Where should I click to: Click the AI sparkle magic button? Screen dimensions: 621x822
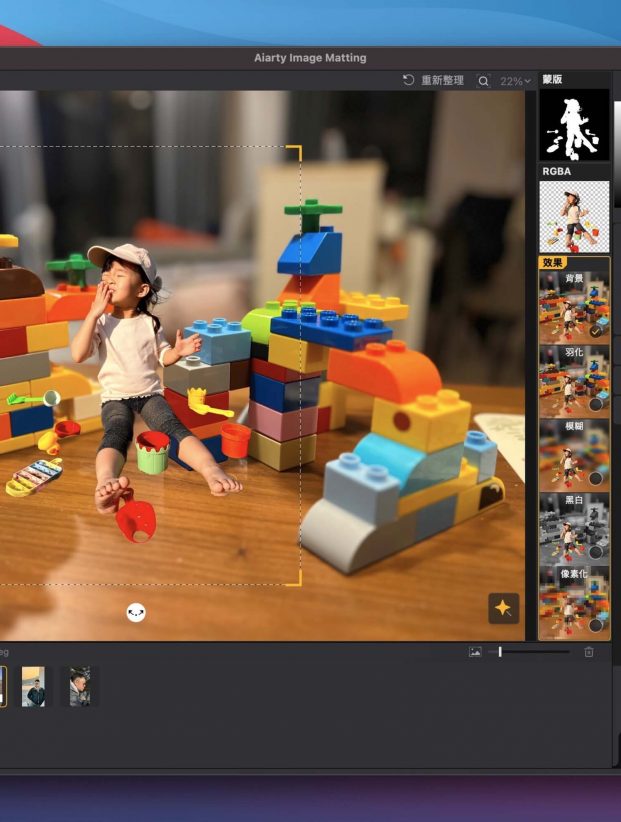pyautogui.click(x=503, y=608)
